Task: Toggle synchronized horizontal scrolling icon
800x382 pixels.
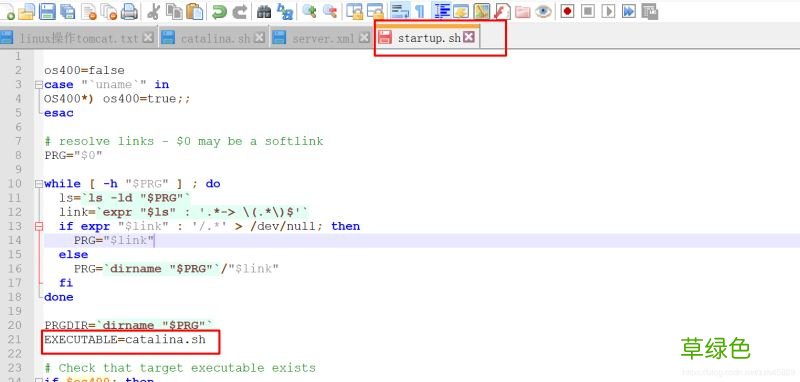Action: (375, 11)
